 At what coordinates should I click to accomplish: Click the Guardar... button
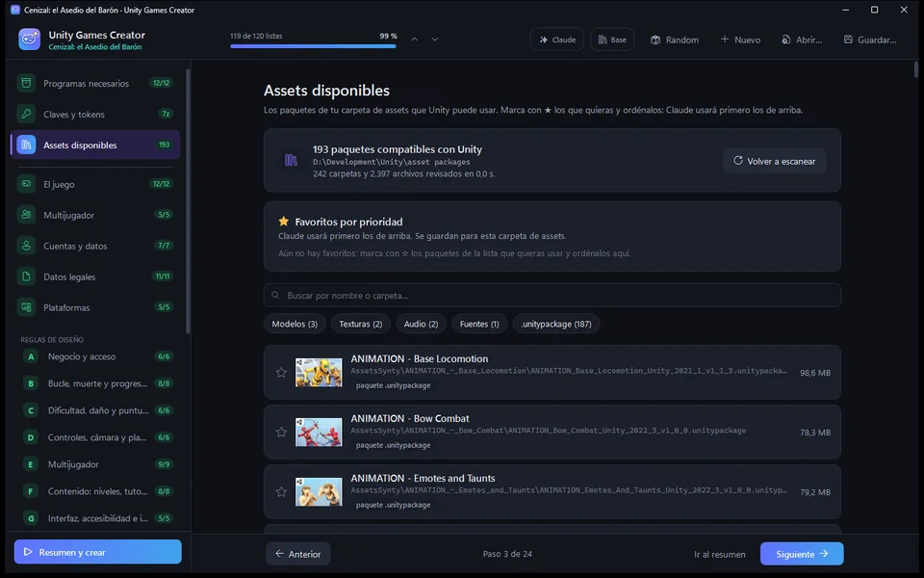point(870,39)
